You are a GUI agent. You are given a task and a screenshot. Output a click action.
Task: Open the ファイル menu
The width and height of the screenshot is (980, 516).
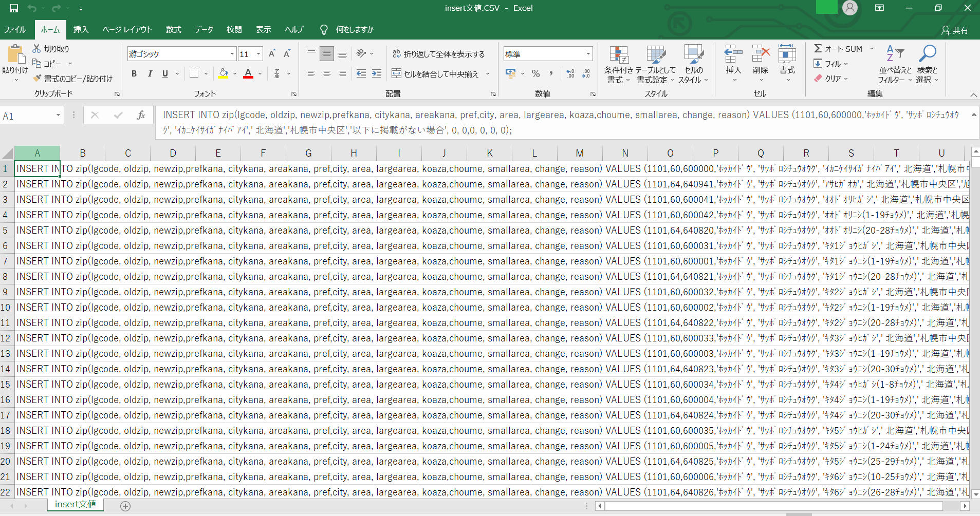[14, 29]
